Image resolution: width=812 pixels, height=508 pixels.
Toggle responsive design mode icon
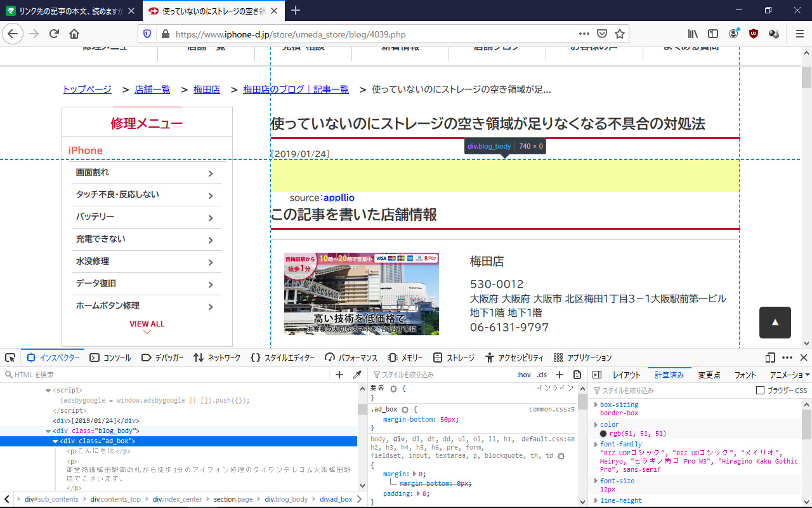tap(770, 358)
